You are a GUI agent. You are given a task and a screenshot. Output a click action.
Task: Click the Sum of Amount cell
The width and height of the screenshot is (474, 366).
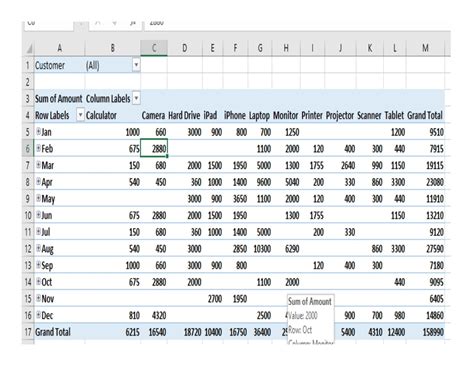click(x=59, y=99)
